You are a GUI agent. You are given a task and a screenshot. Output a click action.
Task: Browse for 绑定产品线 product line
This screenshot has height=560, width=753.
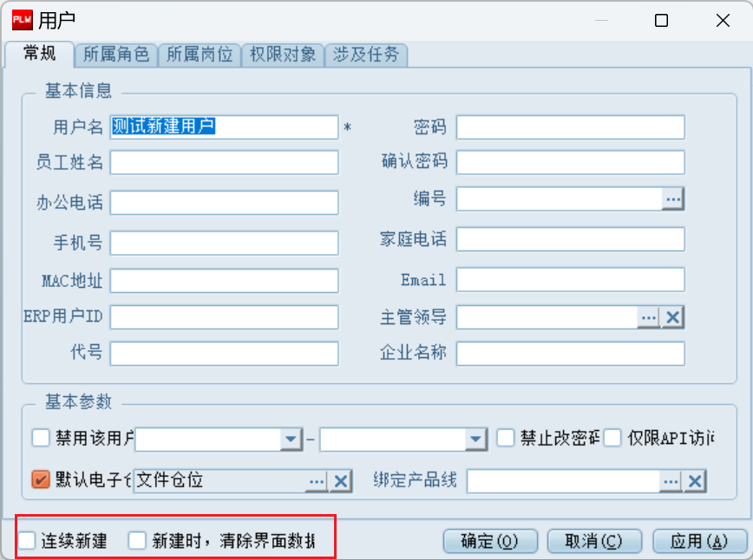tap(671, 481)
